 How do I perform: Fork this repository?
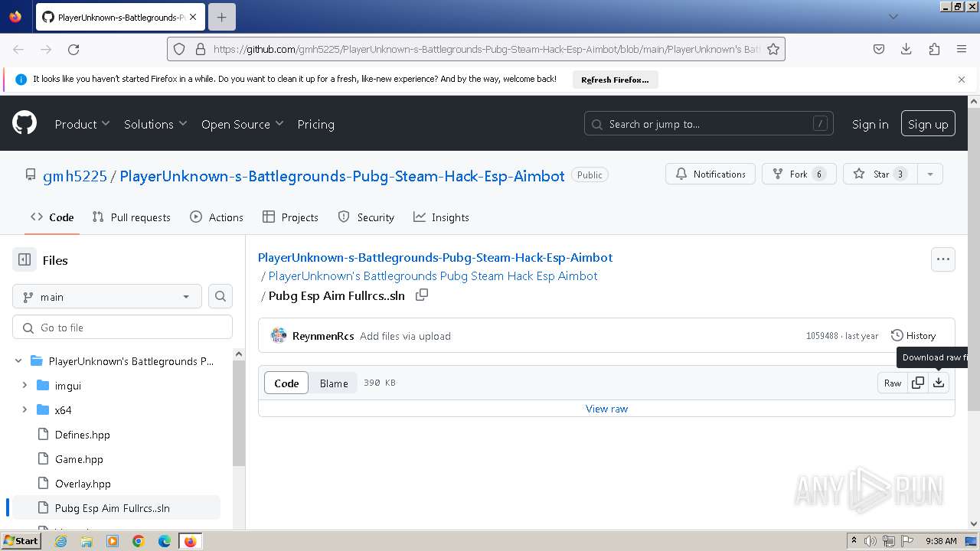point(799,174)
